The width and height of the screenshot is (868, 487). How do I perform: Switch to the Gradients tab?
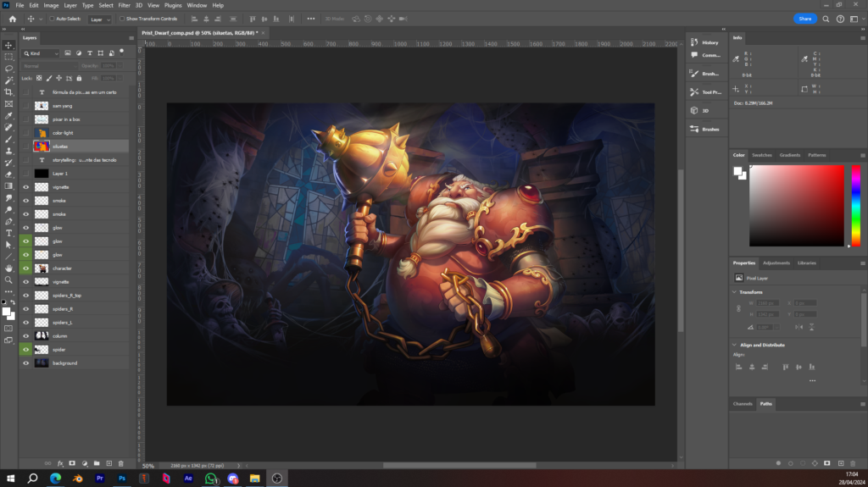[x=790, y=156]
